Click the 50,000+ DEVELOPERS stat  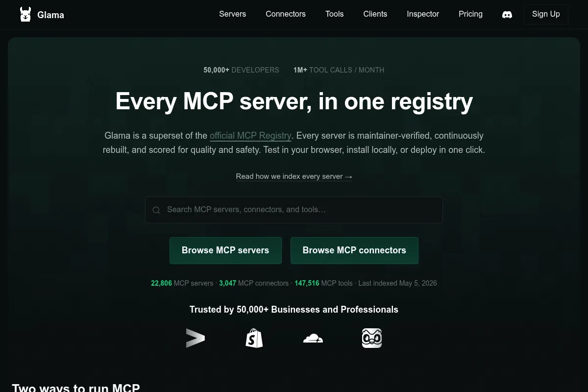[241, 70]
